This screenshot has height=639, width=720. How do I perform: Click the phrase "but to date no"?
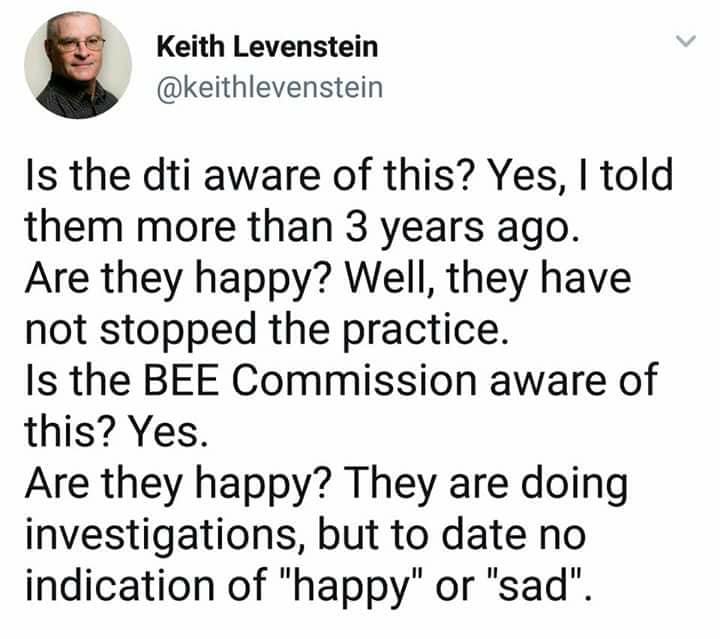pos(451,535)
